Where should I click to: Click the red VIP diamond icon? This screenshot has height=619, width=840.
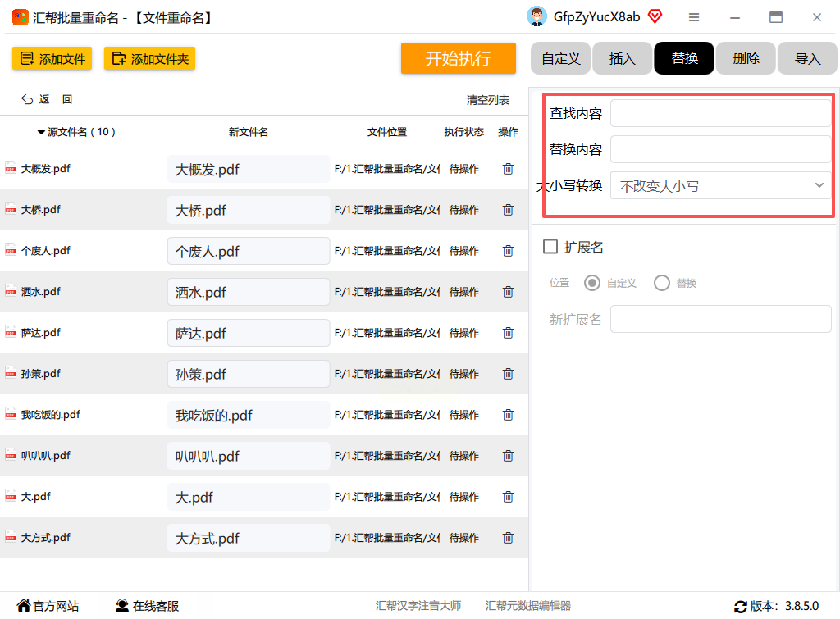(x=655, y=16)
